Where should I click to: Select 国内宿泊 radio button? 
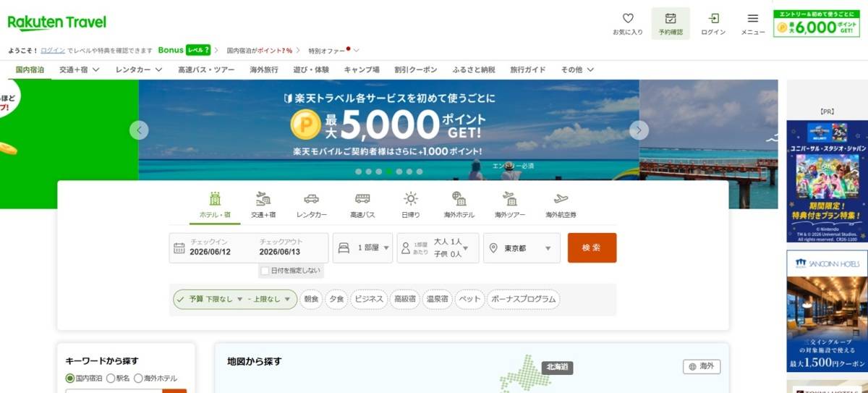(70, 378)
